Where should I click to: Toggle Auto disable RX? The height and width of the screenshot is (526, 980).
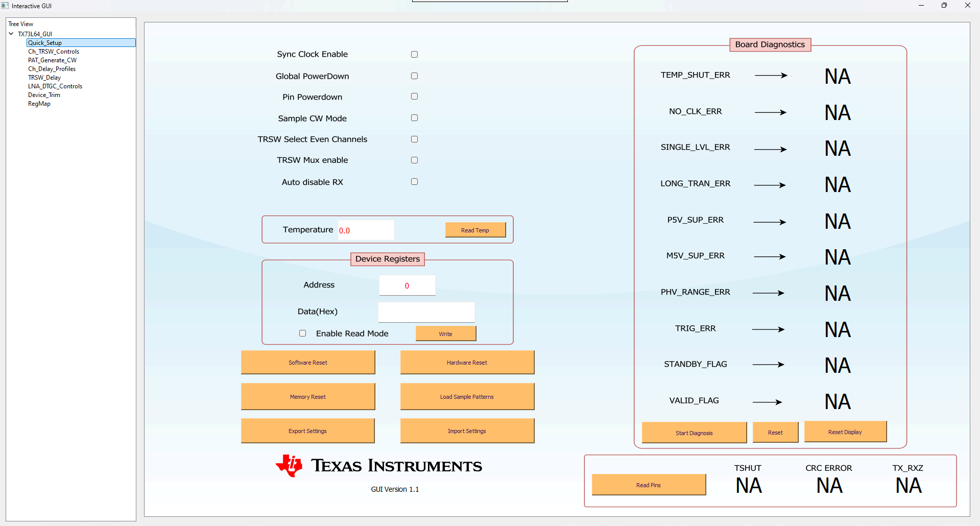[414, 181]
